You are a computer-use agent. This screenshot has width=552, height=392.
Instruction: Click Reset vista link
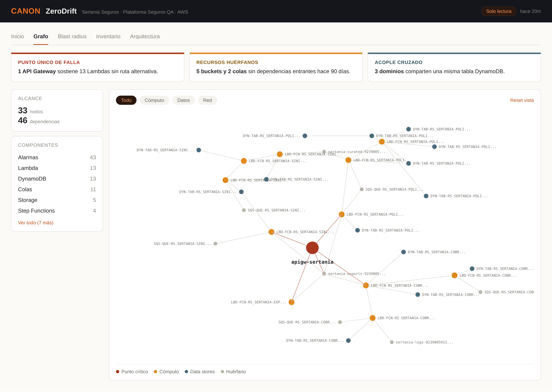pos(522,100)
